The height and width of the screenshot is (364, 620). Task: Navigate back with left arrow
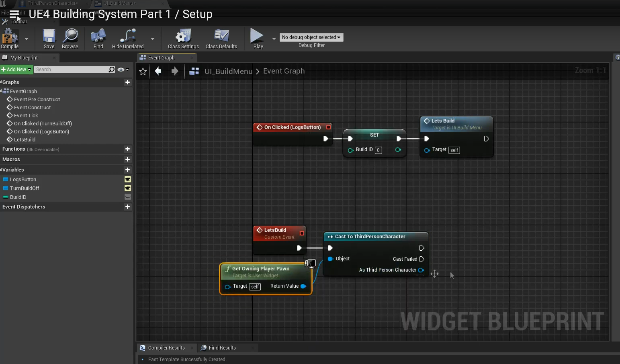click(158, 71)
